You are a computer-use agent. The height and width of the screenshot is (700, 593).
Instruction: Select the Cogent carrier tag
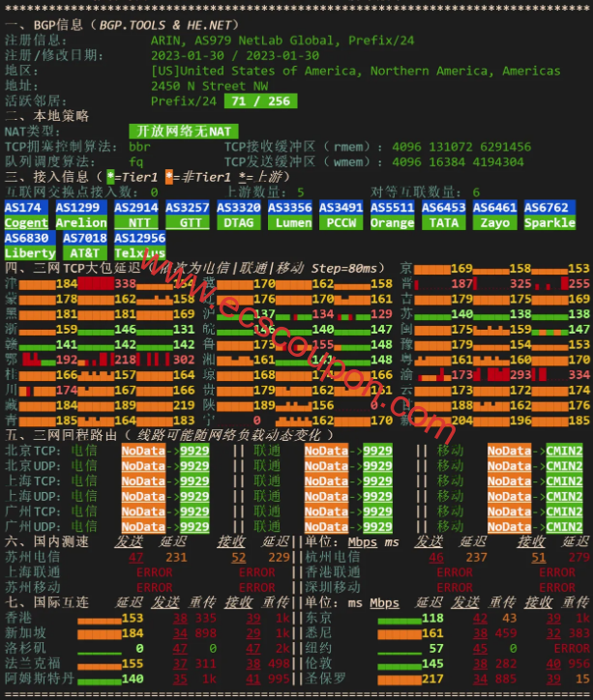(x=26, y=222)
